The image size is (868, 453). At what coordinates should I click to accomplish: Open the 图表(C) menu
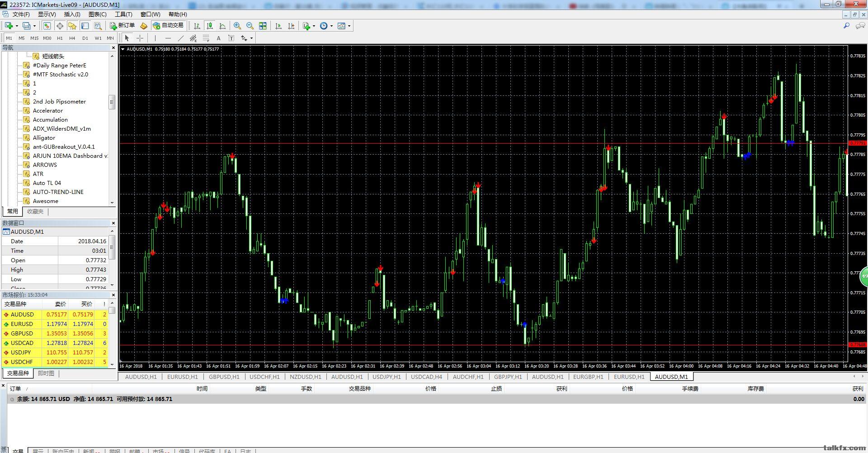point(98,14)
